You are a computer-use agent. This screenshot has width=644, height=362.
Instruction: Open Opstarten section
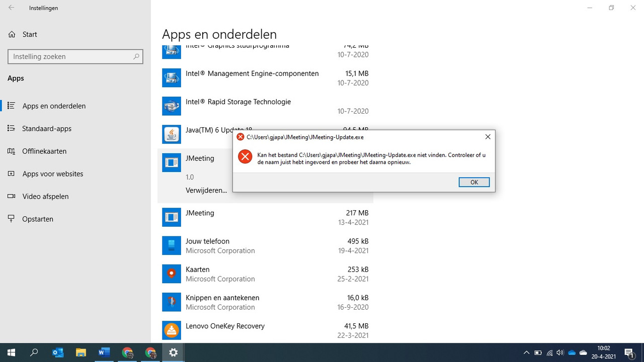(75, 219)
